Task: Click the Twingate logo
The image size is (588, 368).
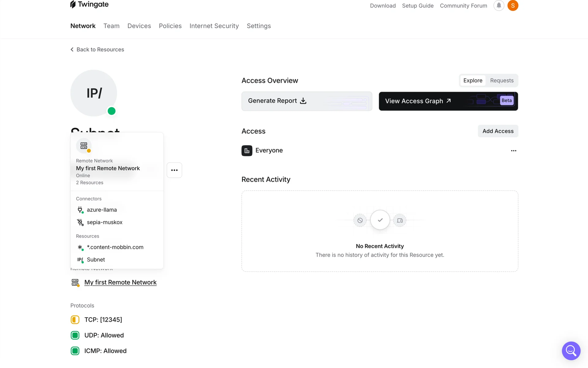Action: click(89, 4)
